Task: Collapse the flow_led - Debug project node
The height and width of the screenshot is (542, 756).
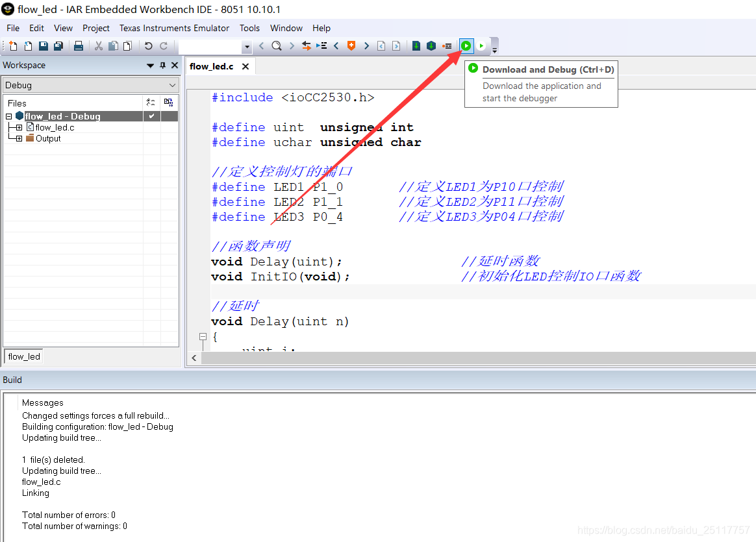Action: click(8, 116)
